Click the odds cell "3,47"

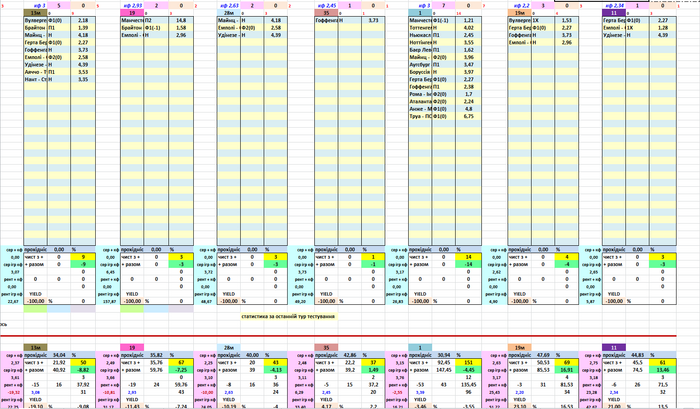pos(469,65)
